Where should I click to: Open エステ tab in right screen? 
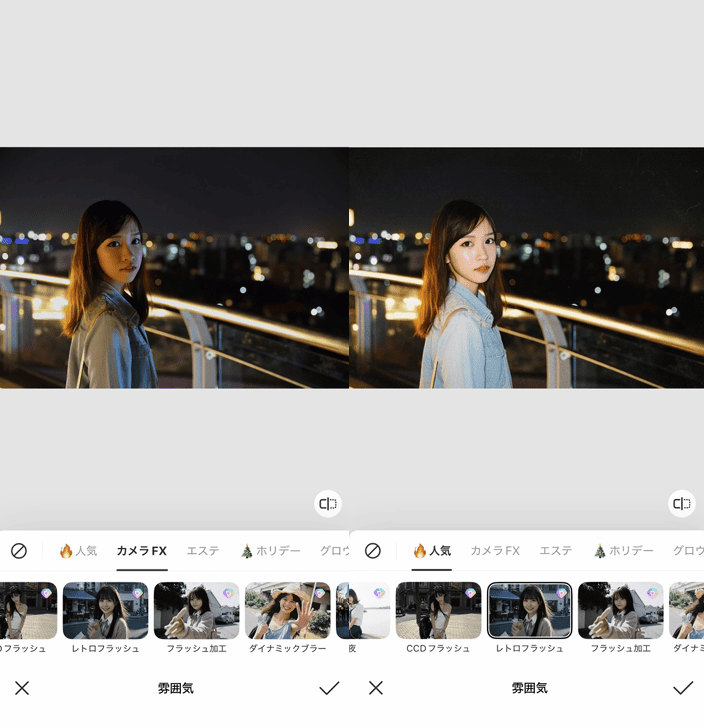(x=556, y=551)
